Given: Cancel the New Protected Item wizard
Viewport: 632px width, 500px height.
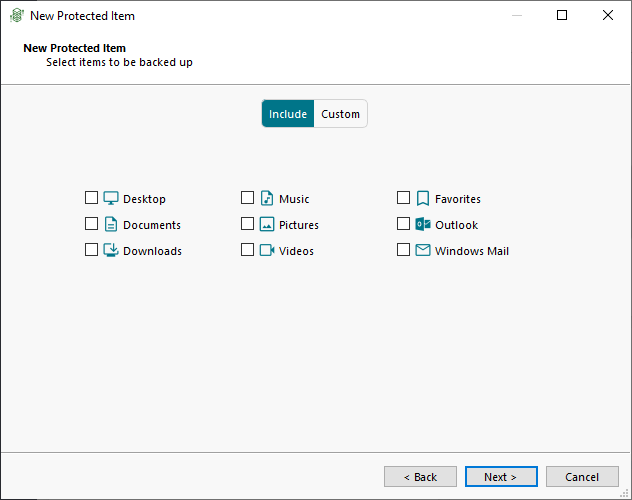Looking at the screenshot, I should 582,477.
